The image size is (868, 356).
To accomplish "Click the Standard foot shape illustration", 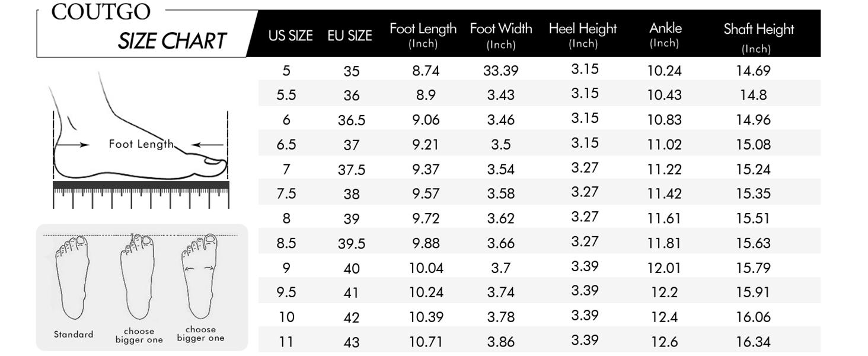I will click(72, 278).
